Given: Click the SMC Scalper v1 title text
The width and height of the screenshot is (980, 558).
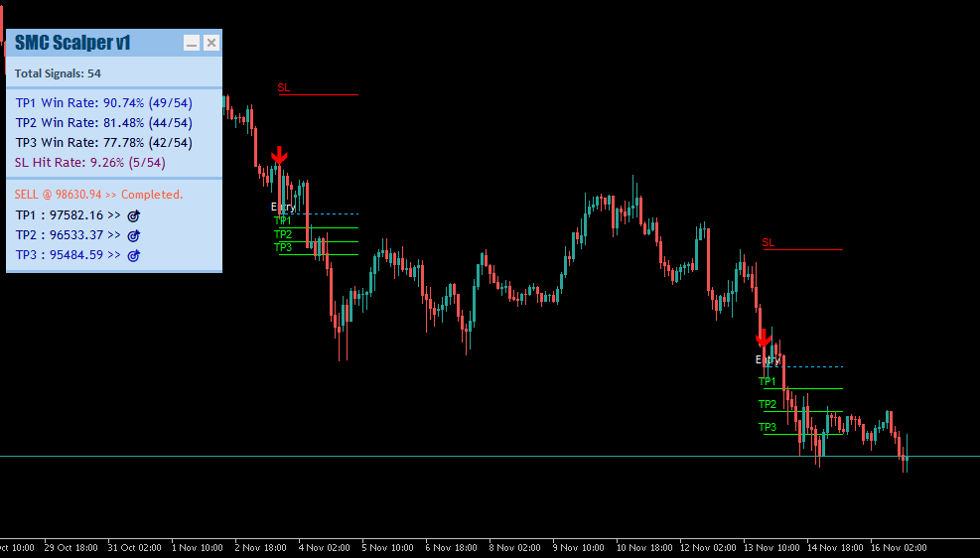Looking at the screenshot, I should tap(72, 43).
